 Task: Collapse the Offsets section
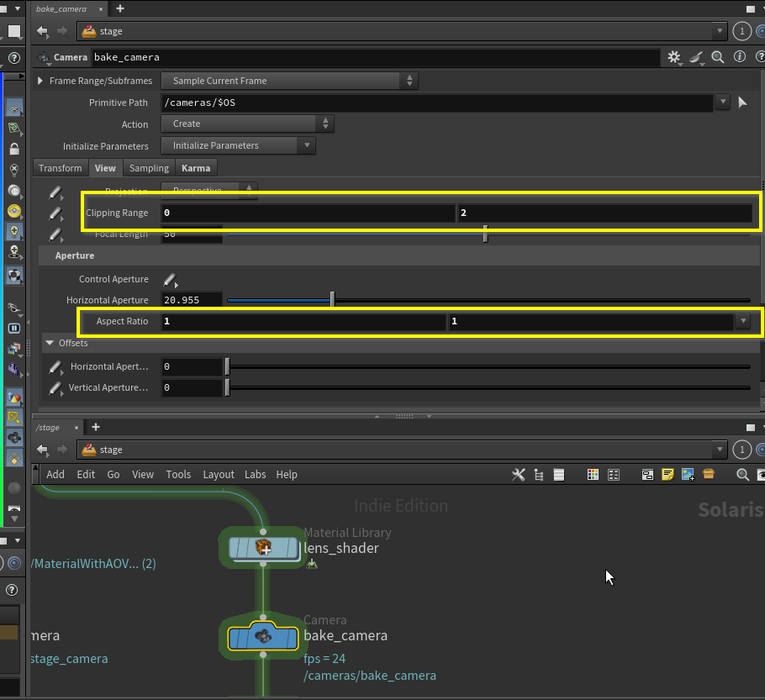(50, 344)
